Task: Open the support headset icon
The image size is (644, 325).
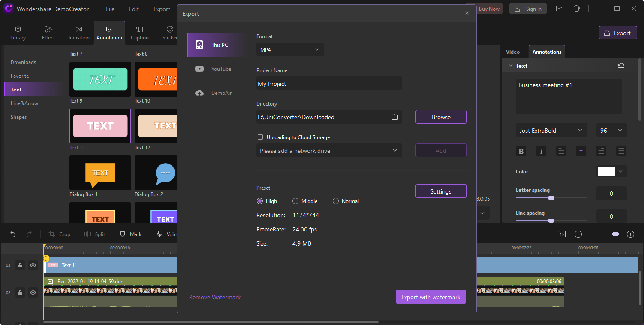Action: (x=576, y=9)
